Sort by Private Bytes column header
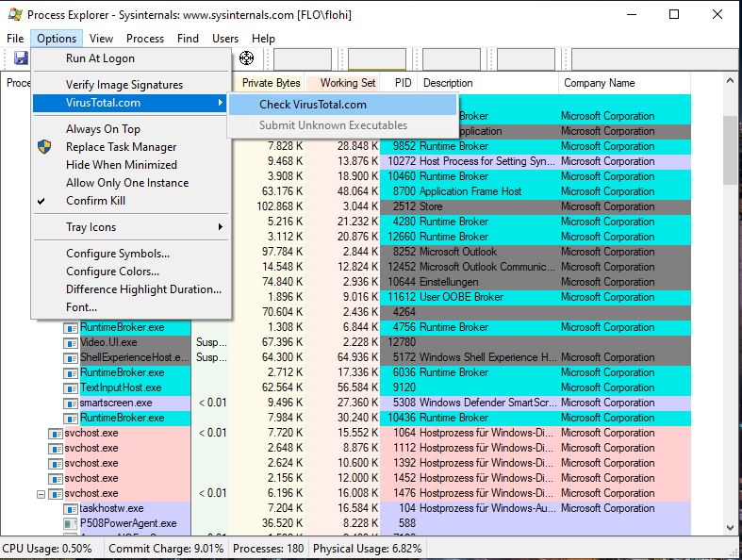This screenshot has width=742, height=560. pos(269,83)
